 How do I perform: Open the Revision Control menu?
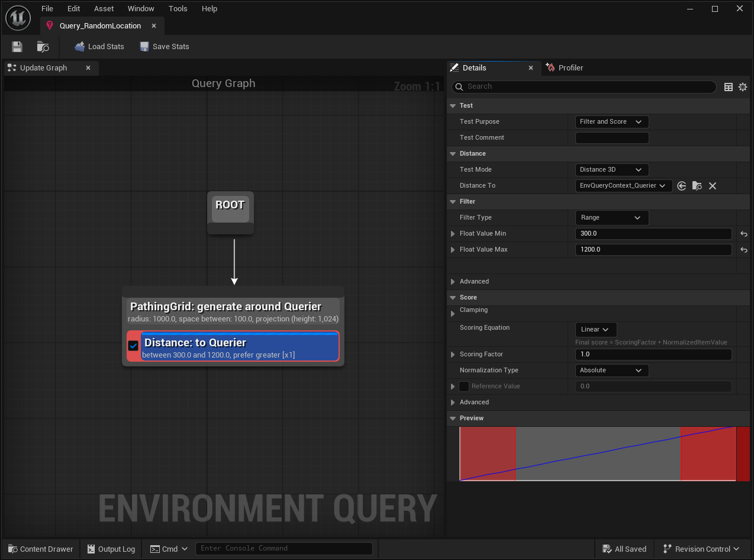pos(701,549)
